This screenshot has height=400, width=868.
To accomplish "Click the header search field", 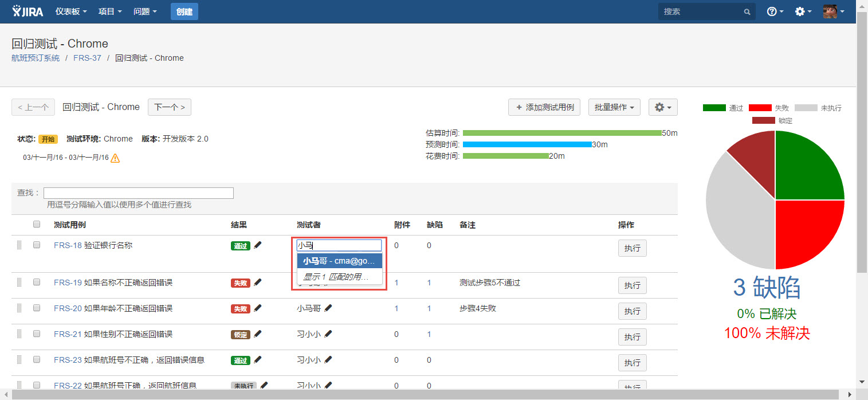I will [706, 11].
